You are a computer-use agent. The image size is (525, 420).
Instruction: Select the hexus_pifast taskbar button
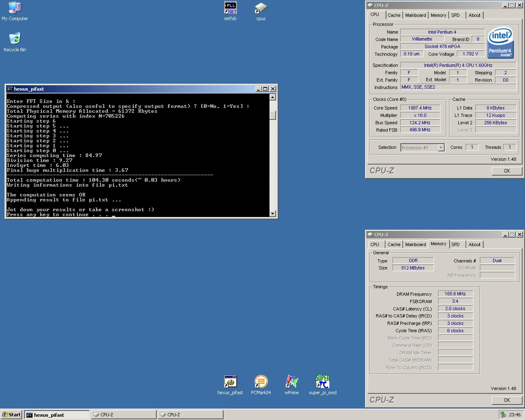[57, 415]
